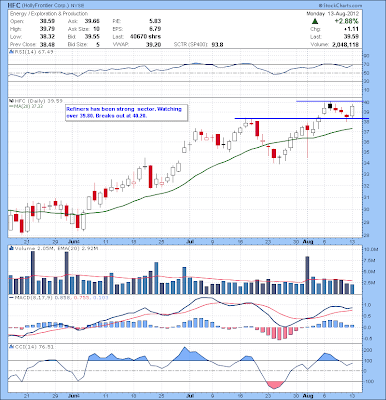Click the VWAP value 39.20
The height and width of the screenshot is (400, 386).
coord(154,44)
